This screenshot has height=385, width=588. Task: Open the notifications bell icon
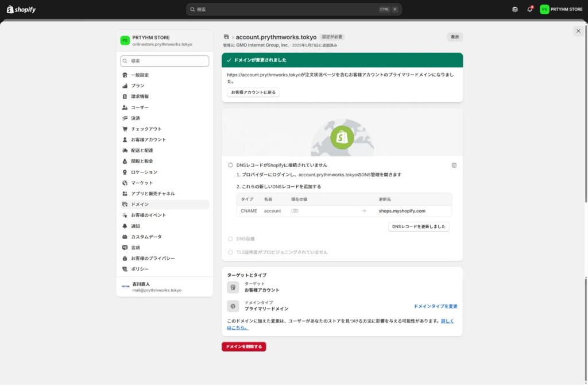click(529, 9)
